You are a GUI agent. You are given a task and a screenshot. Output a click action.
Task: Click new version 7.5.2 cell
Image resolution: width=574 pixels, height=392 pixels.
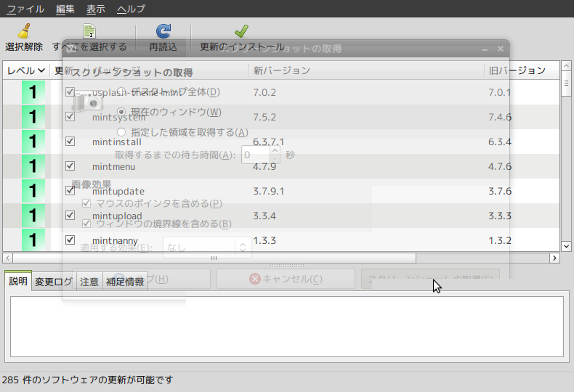pos(264,117)
